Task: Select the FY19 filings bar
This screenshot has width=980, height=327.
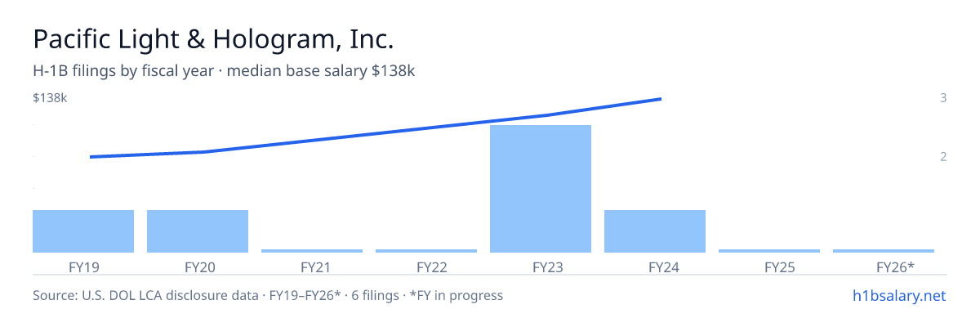Action: (83, 231)
